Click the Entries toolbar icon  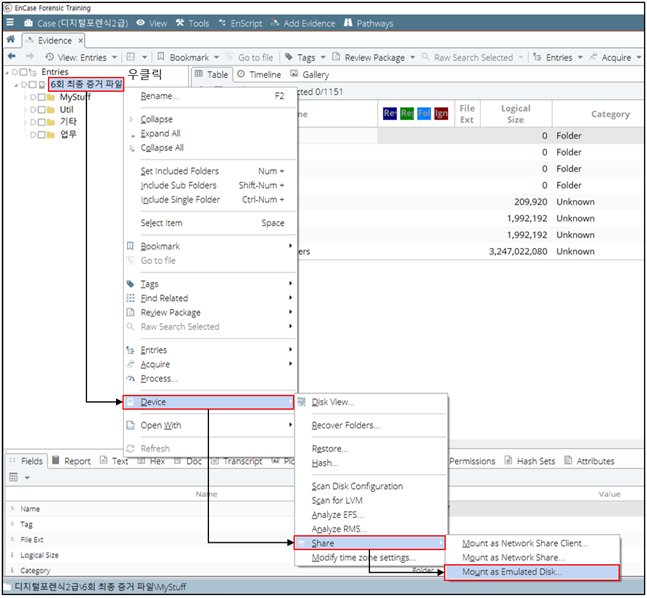point(537,57)
